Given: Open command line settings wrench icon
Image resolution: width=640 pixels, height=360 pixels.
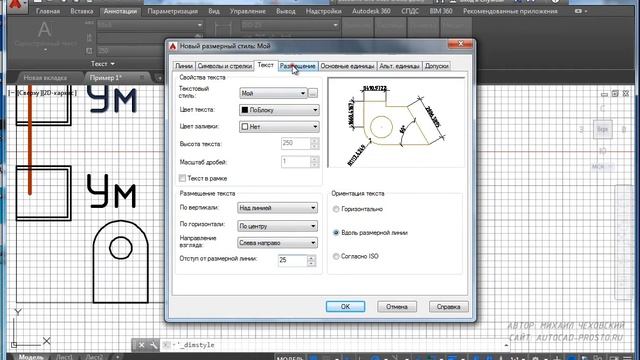Looking at the screenshot, I should [154, 345].
